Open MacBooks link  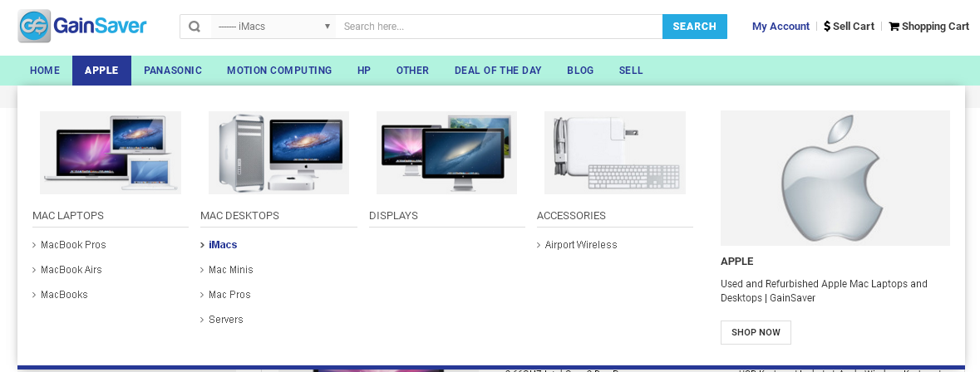tap(64, 295)
